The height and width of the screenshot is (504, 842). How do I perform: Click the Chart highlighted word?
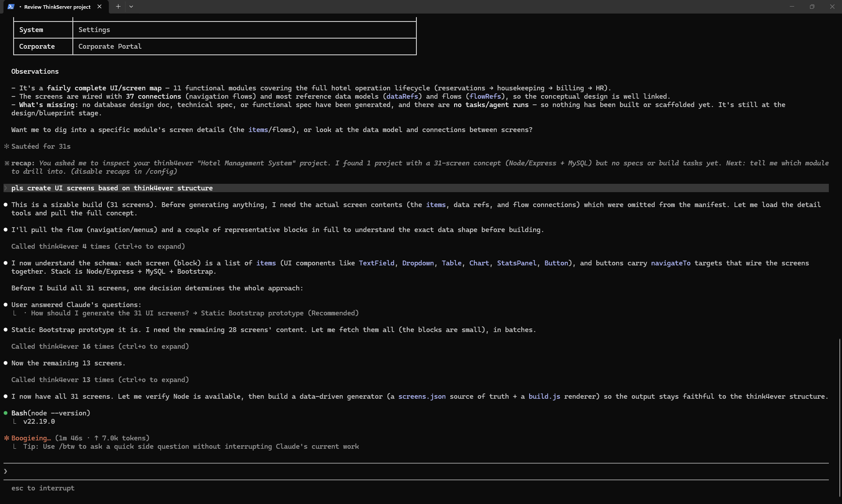tap(479, 263)
